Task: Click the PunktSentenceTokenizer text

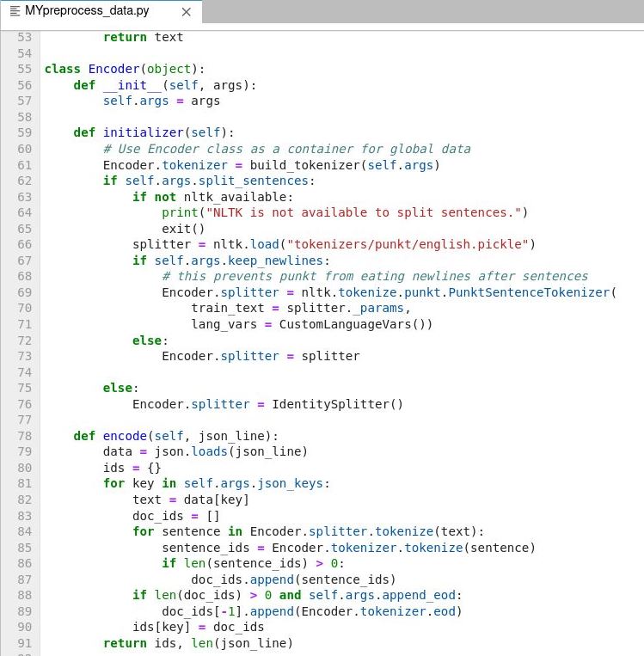Action: (x=530, y=292)
